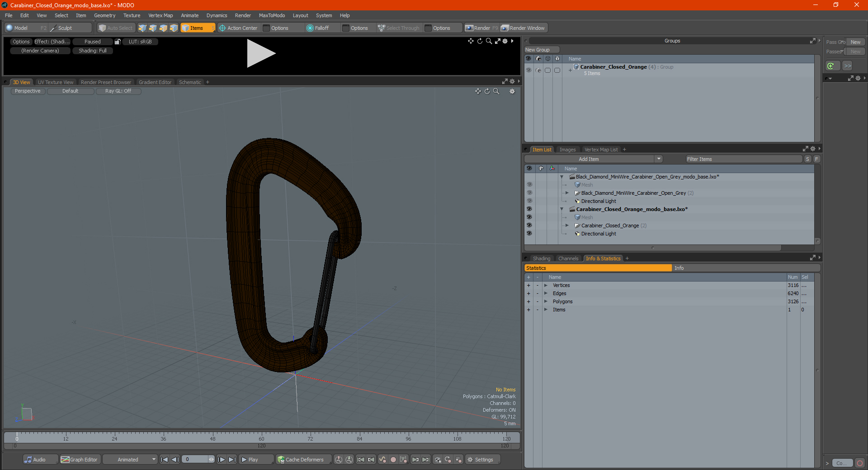Viewport: 868px width, 470px height.
Task: Step back one frame in transport bar
Action: (175, 460)
